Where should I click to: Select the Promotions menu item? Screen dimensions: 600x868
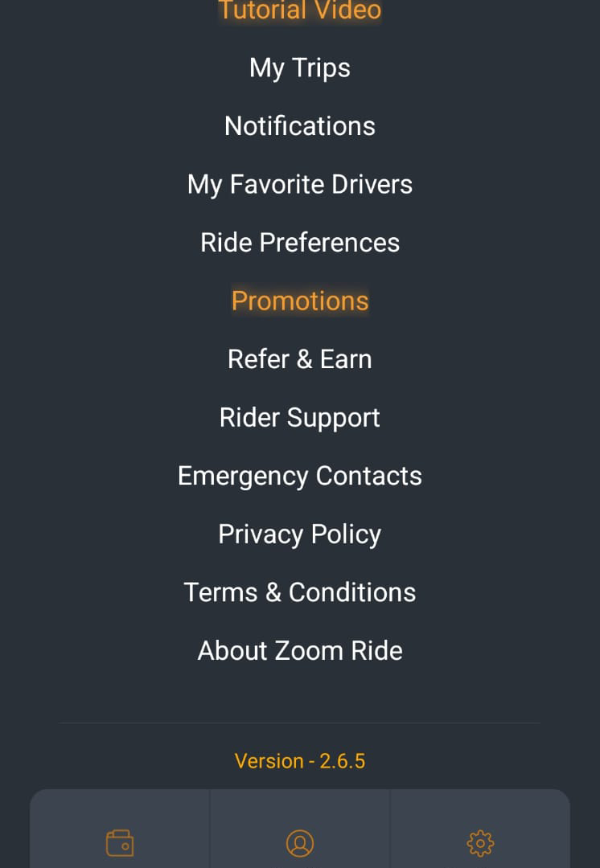pyautogui.click(x=300, y=301)
